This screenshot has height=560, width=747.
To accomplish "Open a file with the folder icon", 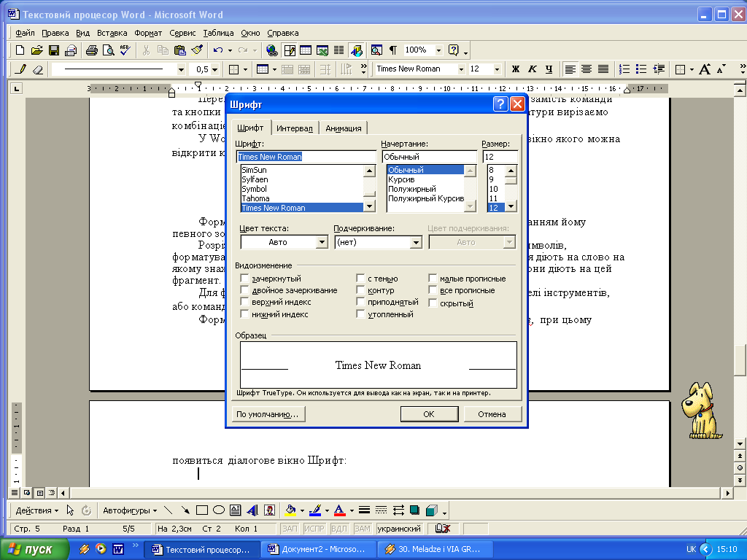I will coord(36,50).
